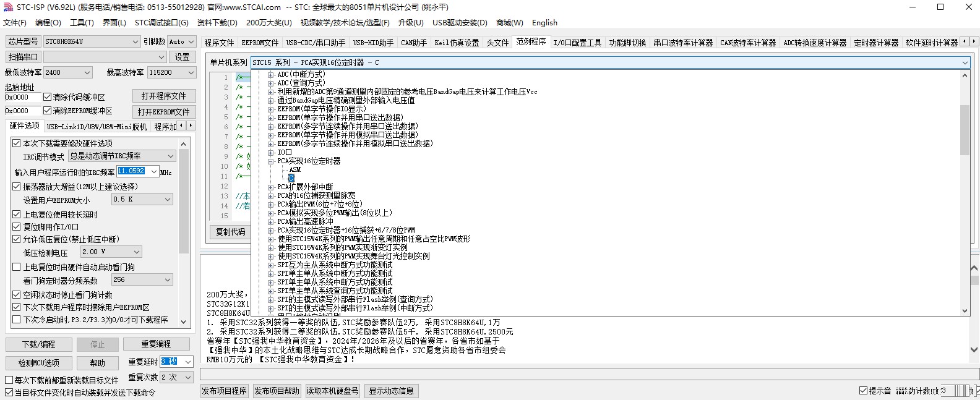Toggle 上电复位使用较长延时 checkbox
Image resolution: width=980 pixels, height=400 pixels.
17,215
